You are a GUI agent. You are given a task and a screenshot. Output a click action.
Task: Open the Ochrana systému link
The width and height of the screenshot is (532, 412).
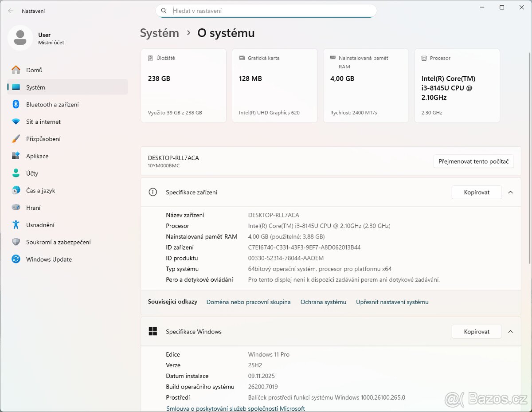pyautogui.click(x=324, y=302)
